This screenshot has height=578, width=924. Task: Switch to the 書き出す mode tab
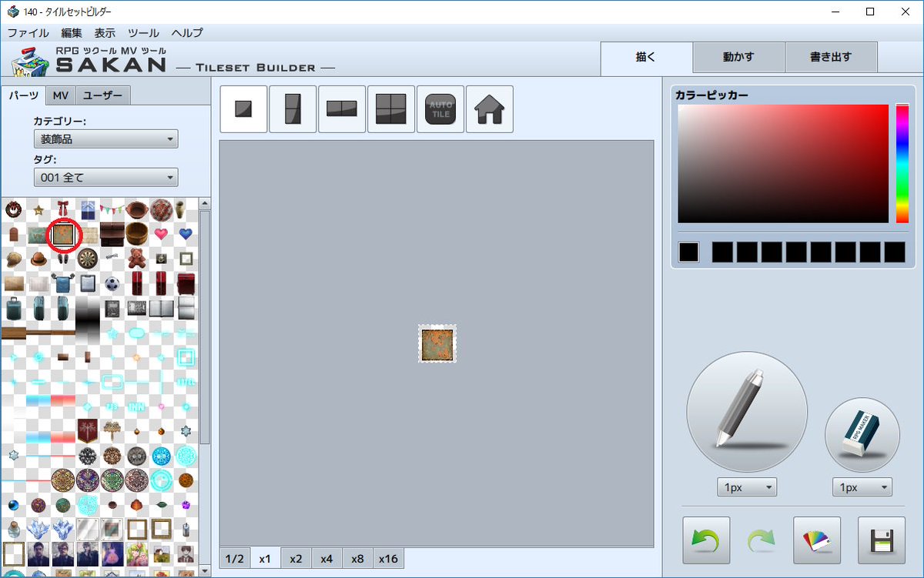pyautogui.click(x=831, y=57)
